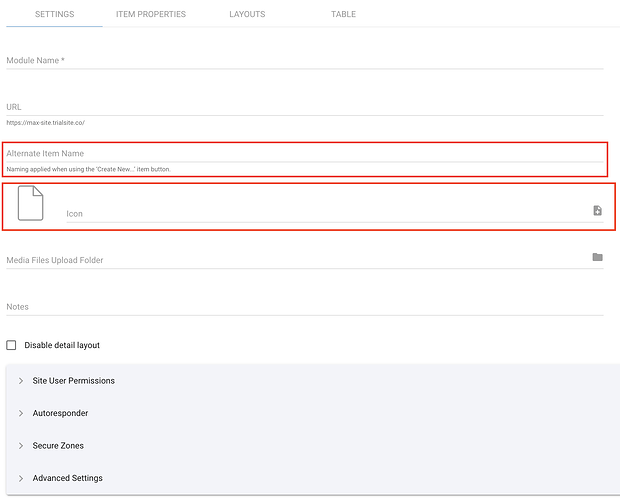Go to the Table tab

[343, 14]
